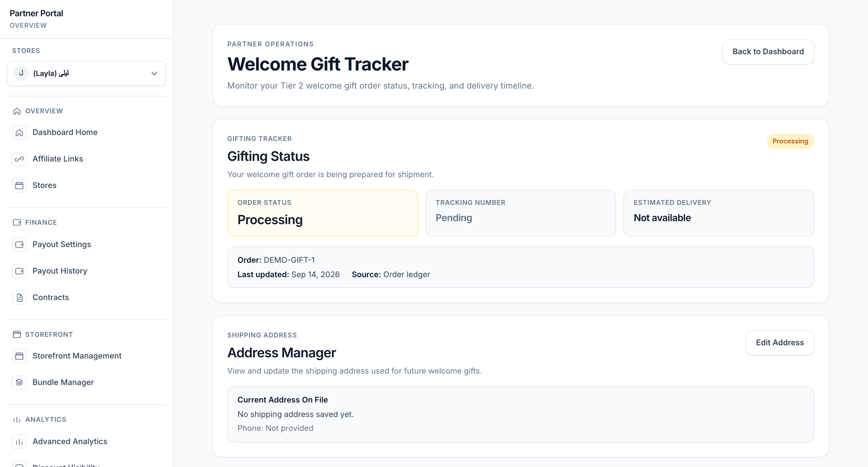The width and height of the screenshot is (868, 467).
Task: Click order number DEMO-GIFT-1
Action: click(289, 260)
